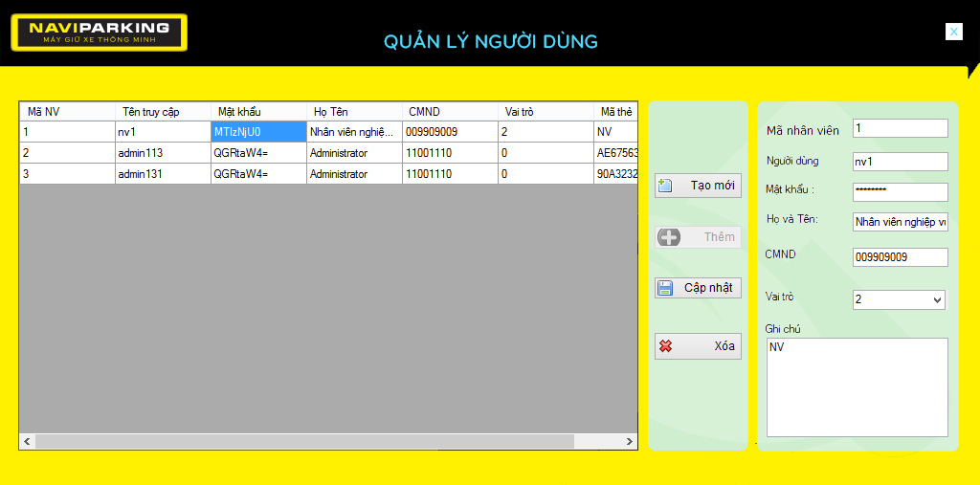The width and height of the screenshot is (980, 485).
Task: Select password cell in admin131 row
Action: (258, 174)
